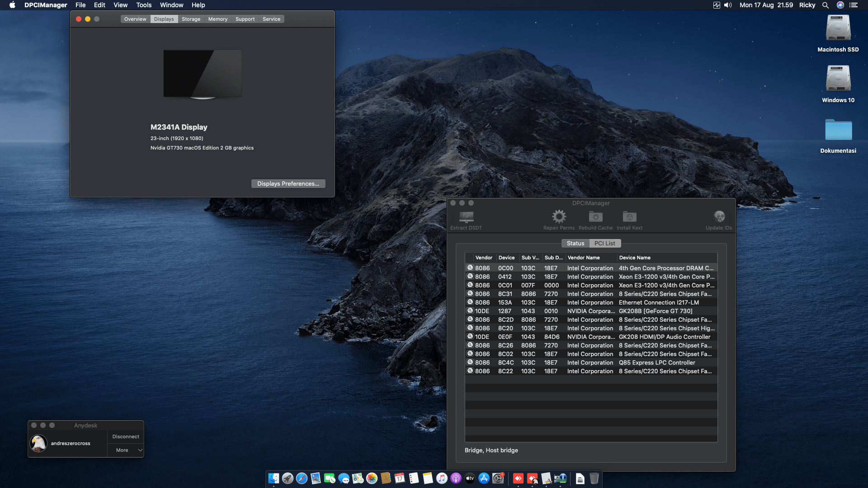Click Disconnect in Anydesk window
This screenshot has width=868, height=488.
(x=126, y=436)
